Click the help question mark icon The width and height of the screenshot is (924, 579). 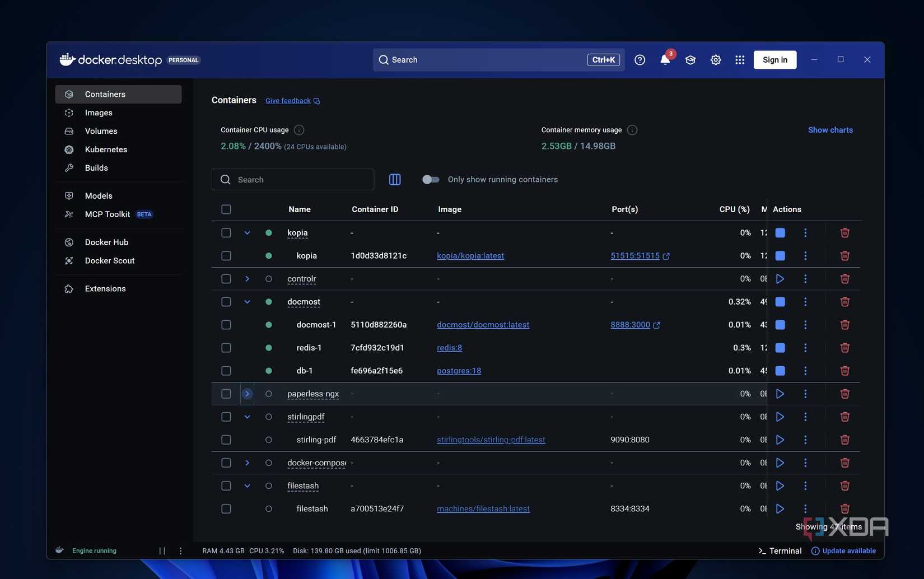click(640, 60)
